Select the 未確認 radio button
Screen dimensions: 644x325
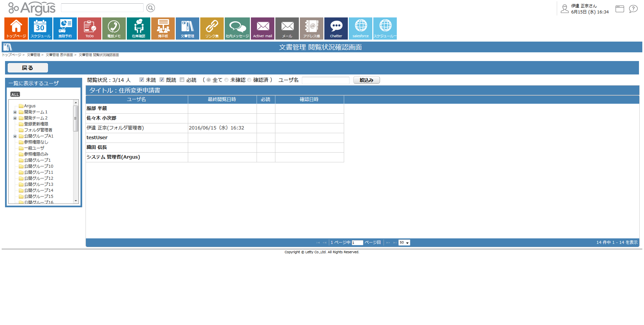pyautogui.click(x=226, y=80)
